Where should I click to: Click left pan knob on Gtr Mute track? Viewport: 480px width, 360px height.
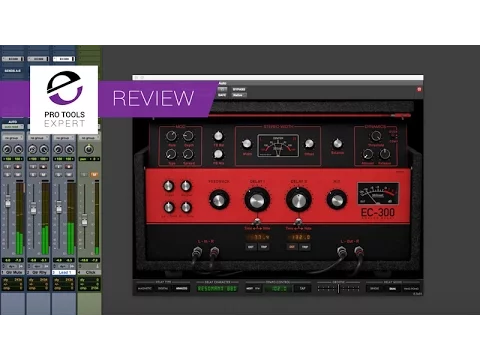(7, 149)
